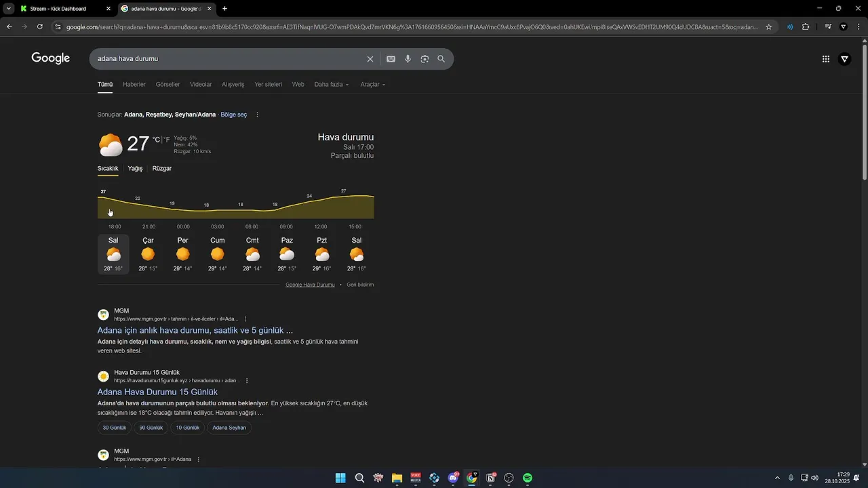The height and width of the screenshot is (488, 868).
Task: Switch to the Görseller tab
Action: (167, 85)
